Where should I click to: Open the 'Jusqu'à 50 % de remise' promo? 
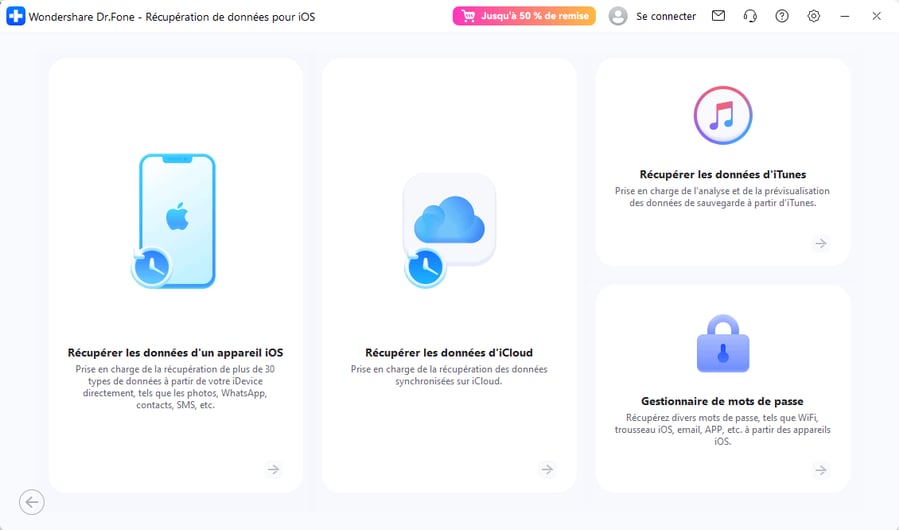pos(523,16)
